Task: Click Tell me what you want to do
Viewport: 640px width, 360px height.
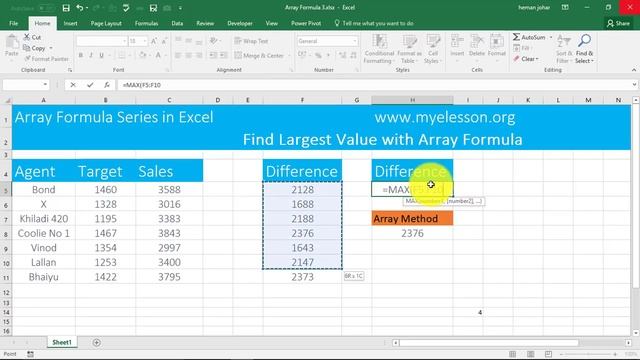Action: tap(374, 23)
